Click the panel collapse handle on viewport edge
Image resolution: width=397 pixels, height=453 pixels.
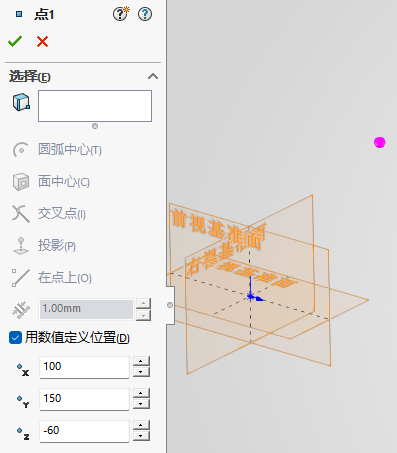coord(170,305)
